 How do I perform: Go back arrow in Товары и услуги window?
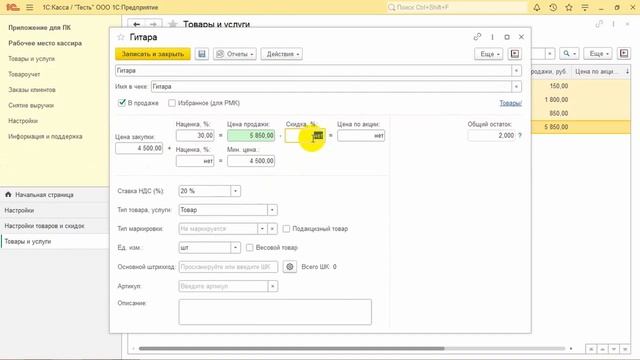[137, 24]
